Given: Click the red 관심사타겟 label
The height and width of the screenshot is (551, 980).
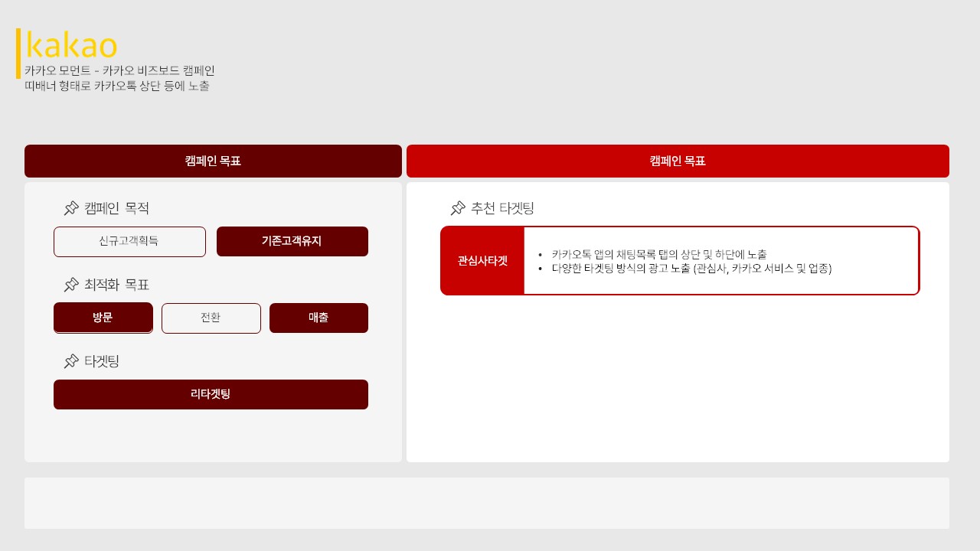Looking at the screenshot, I should click(482, 261).
